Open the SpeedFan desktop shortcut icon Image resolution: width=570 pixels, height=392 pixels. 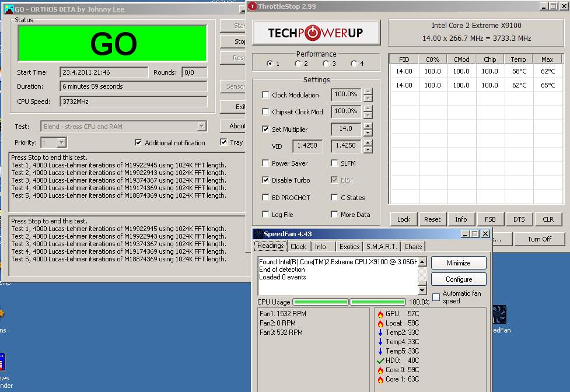tap(499, 314)
